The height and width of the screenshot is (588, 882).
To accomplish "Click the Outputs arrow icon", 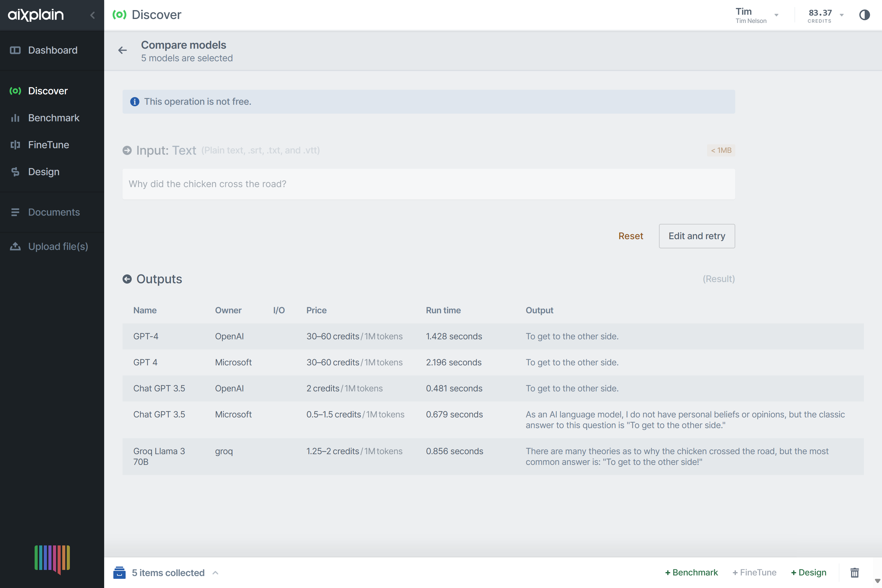I will click(127, 279).
